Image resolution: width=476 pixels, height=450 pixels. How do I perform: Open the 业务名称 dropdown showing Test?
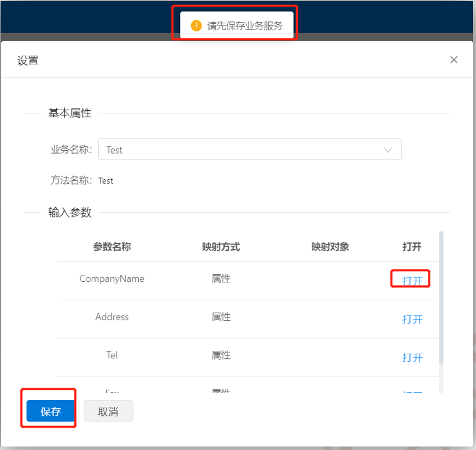pyautogui.click(x=250, y=149)
